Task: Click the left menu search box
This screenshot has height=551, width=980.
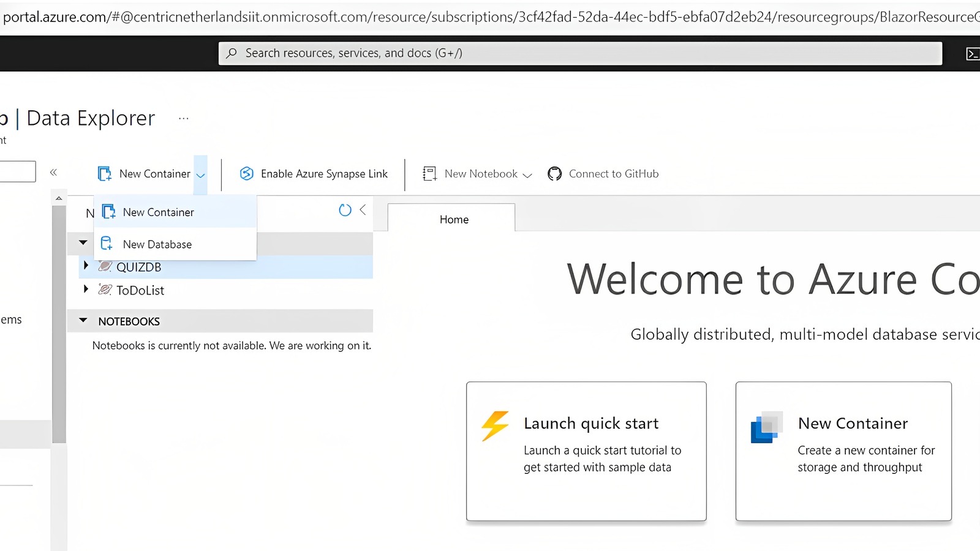Action: pos(18,172)
